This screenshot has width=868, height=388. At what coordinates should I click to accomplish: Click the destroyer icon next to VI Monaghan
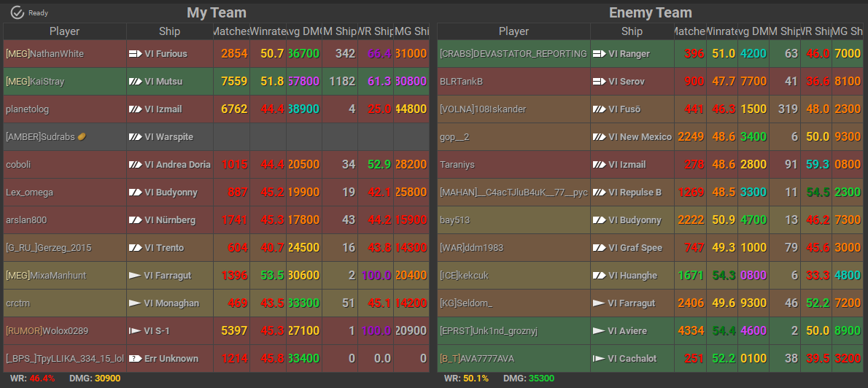click(x=135, y=303)
